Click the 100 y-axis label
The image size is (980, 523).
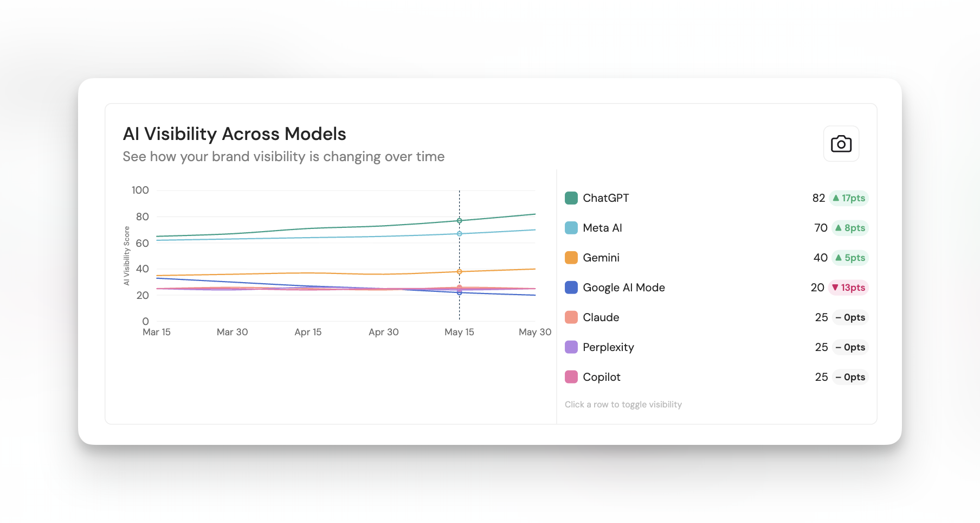[140, 190]
